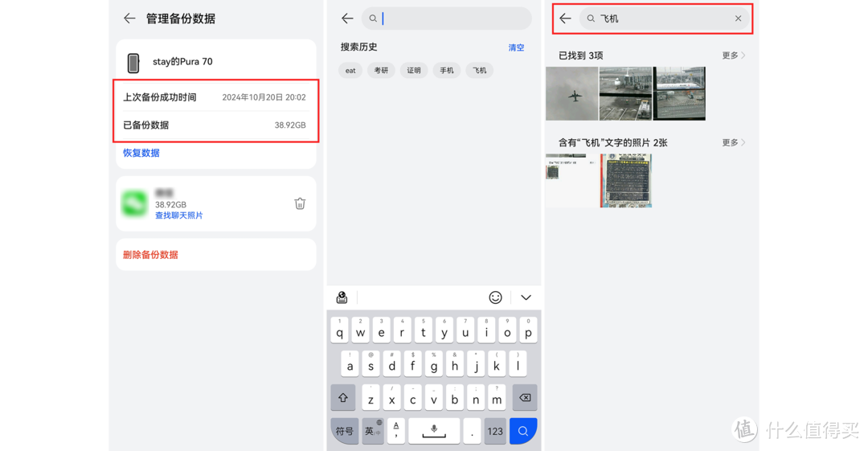This screenshot has width=868, height=451.
Task: Tap 恢复数据 to restore the backup
Action: pyautogui.click(x=141, y=153)
